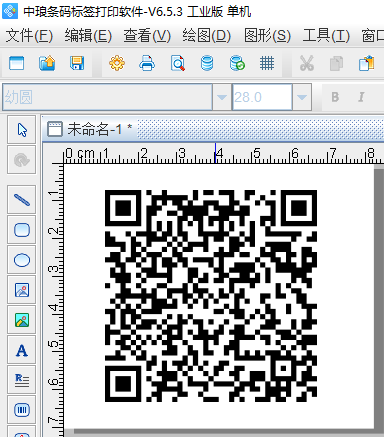Open Print Preview magnifier icon
384x437 pixels.
coord(178,63)
